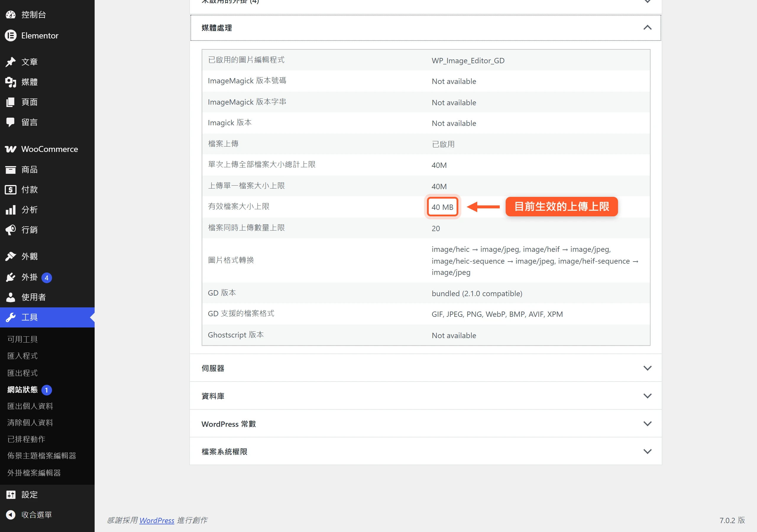Open 網站狀態 submenu link
The width and height of the screenshot is (757, 532).
click(22, 390)
